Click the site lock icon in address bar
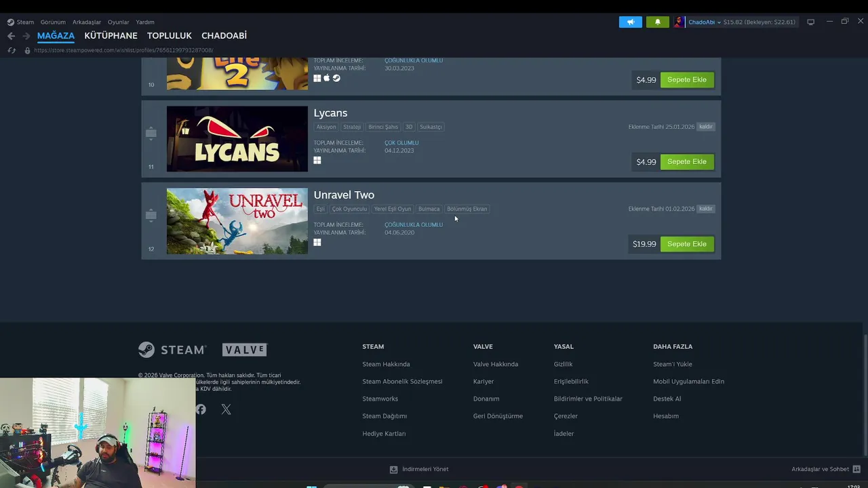 coord(27,50)
